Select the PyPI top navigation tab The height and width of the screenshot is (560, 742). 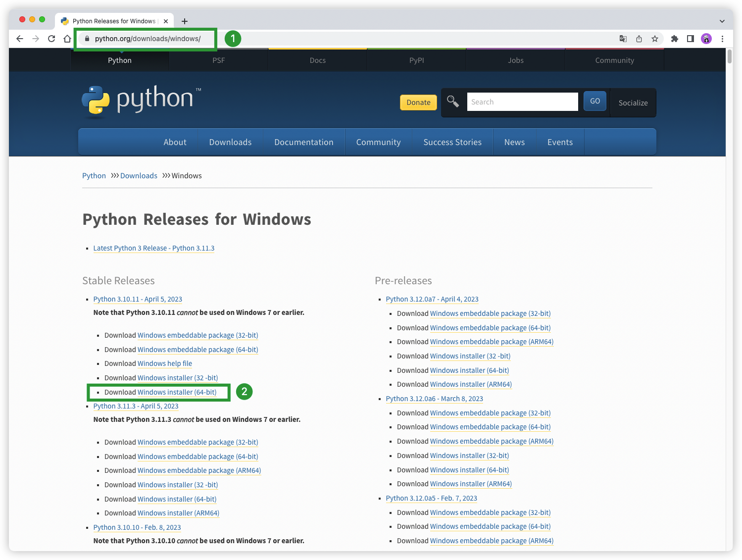click(x=417, y=60)
